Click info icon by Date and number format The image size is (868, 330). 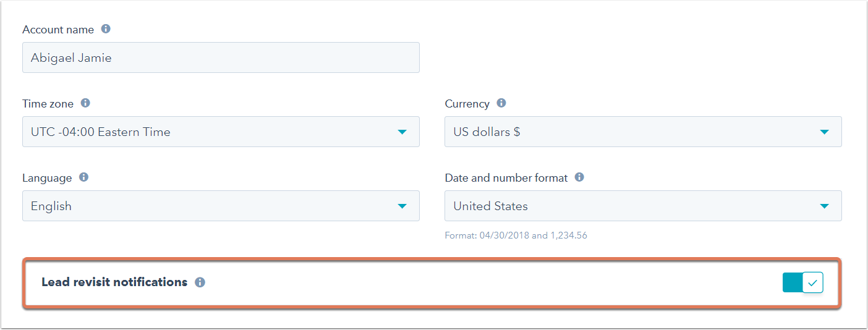point(579,177)
